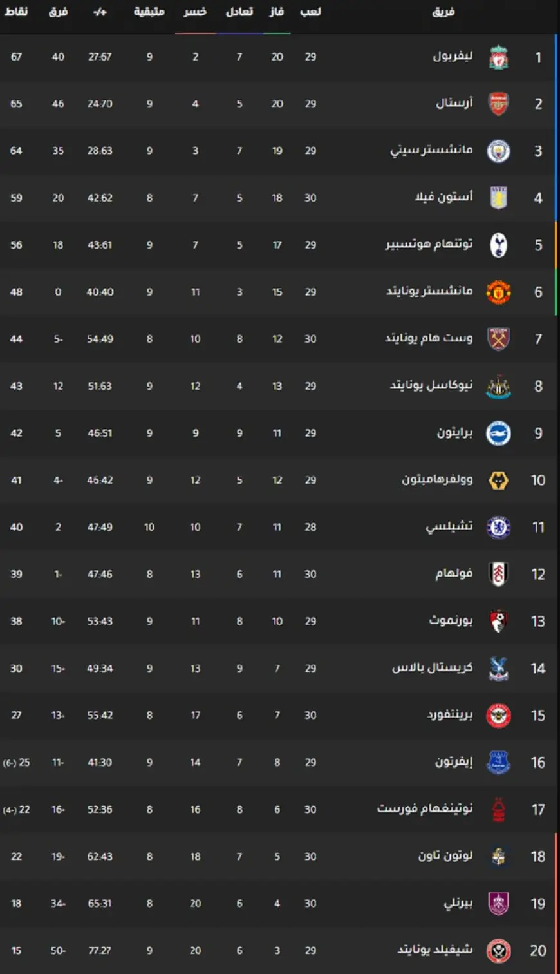Image resolution: width=560 pixels, height=974 pixels.
Task: Sort standings by نقاط header
Action: click(x=16, y=12)
